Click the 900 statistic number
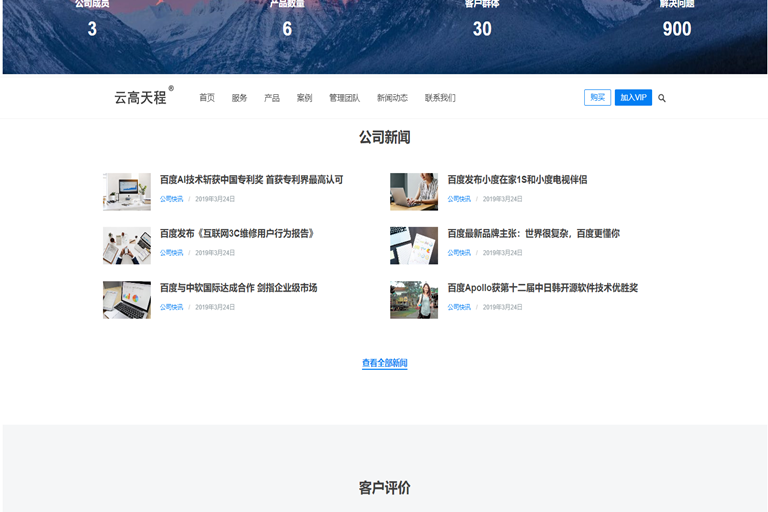 [677, 29]
